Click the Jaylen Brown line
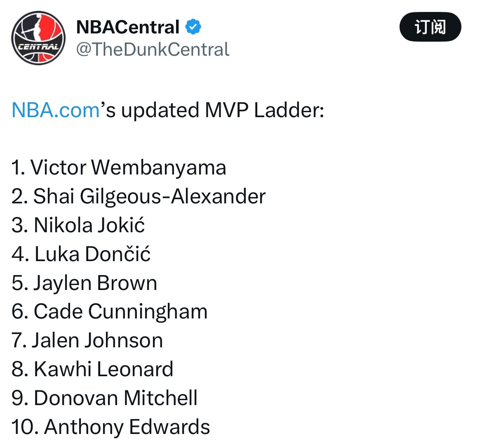This screenshot has width=482, height=448. point(84,283)
